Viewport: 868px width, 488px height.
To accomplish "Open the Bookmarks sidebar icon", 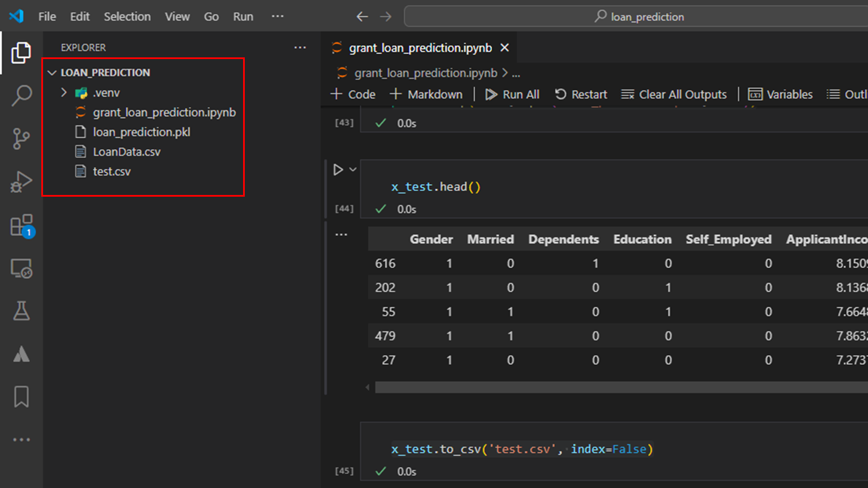I will 21,396.
